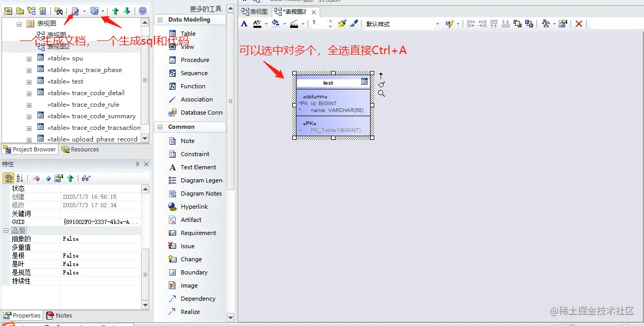
Task: Click align bottoms toolbar icon
Action: click(506, 24)
